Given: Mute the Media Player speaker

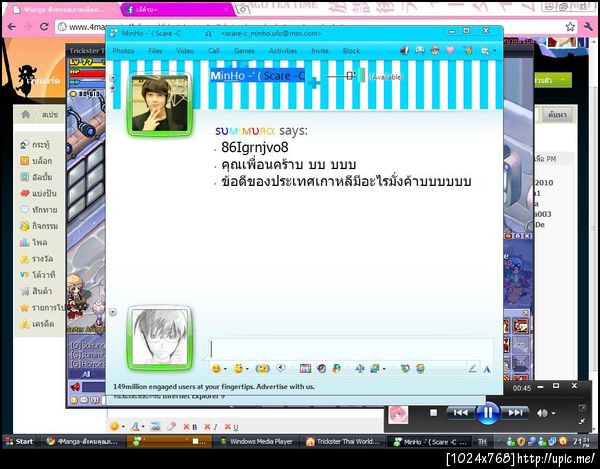Looking at the screenshot, I should [x=542, y=413].
